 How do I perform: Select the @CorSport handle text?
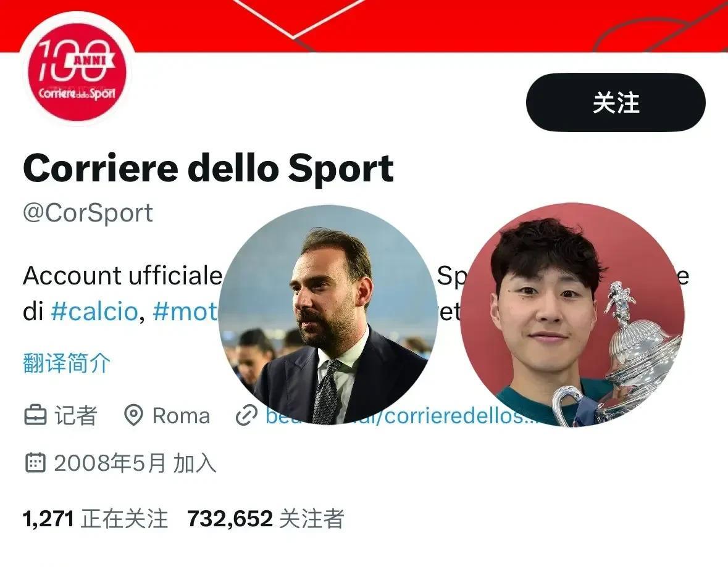pos(88,213)
